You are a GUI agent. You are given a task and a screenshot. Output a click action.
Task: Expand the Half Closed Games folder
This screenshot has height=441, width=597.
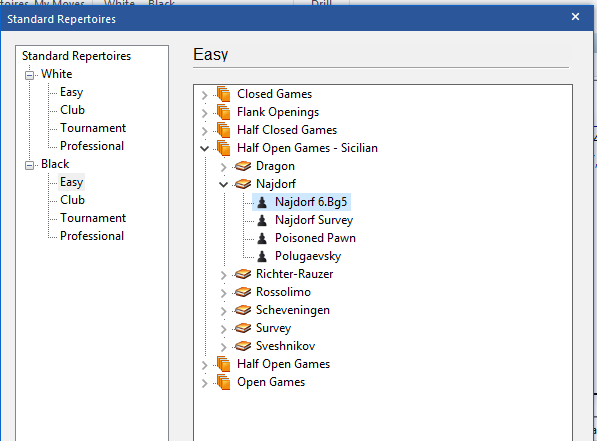(x=204, y=131)
